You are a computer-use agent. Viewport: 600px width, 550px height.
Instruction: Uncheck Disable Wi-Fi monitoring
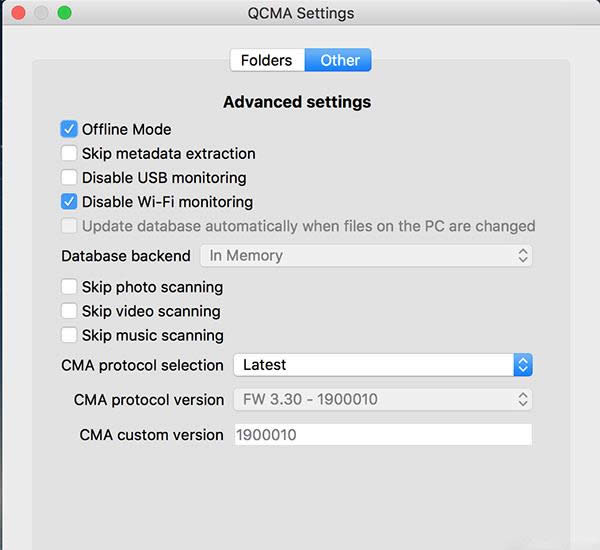pyautogui.click(x=69, y=201)
